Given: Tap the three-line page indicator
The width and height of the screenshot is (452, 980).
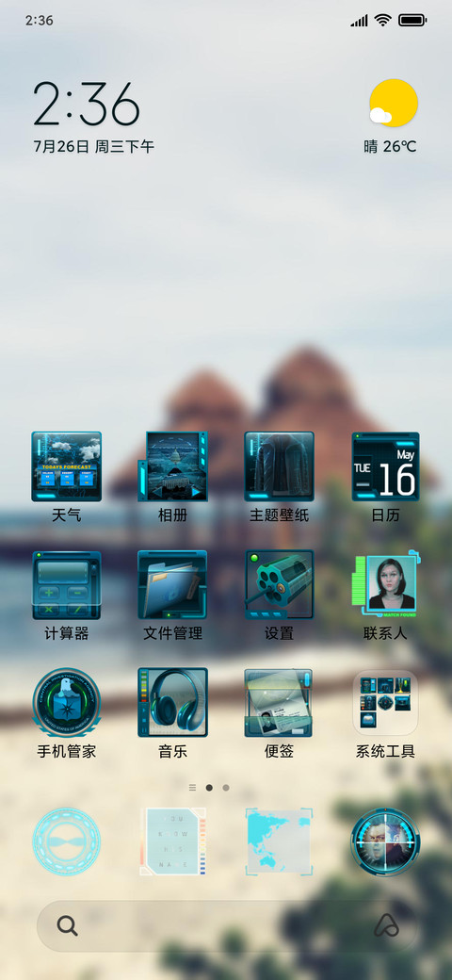Looking at the screenshot, I should click(192, 788).
